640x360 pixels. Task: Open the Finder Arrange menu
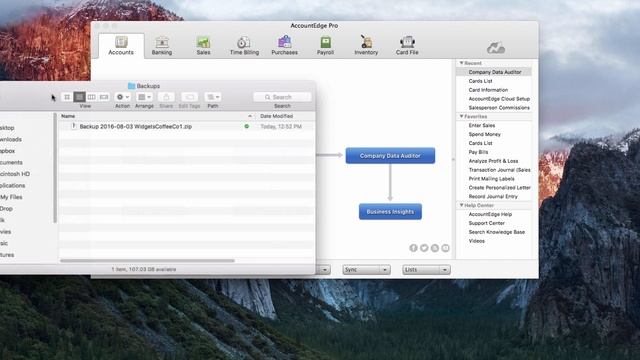[144, 97]
